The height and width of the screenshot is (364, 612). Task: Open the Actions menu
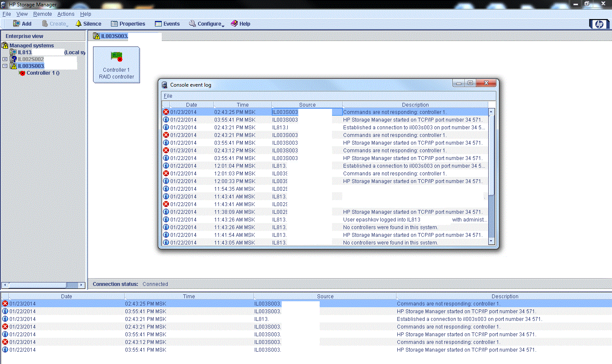pos(66,14)
